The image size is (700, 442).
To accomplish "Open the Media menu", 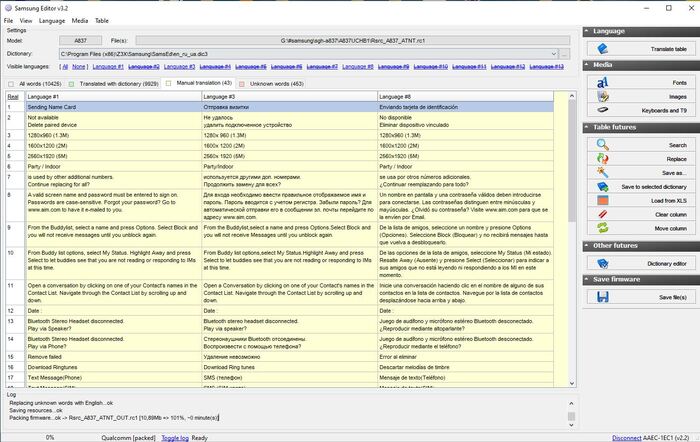I will click(80, 21).
